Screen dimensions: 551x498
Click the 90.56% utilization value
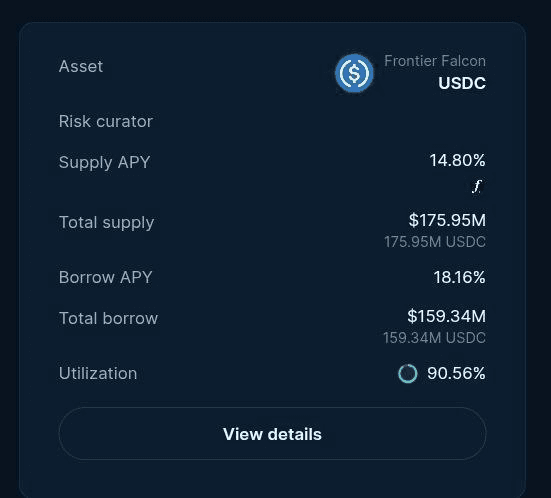click(x=456, y=373)
